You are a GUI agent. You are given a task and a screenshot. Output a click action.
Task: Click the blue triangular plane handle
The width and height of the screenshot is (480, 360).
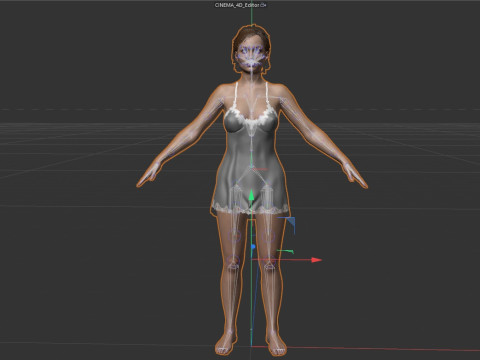tap(291, 221)
